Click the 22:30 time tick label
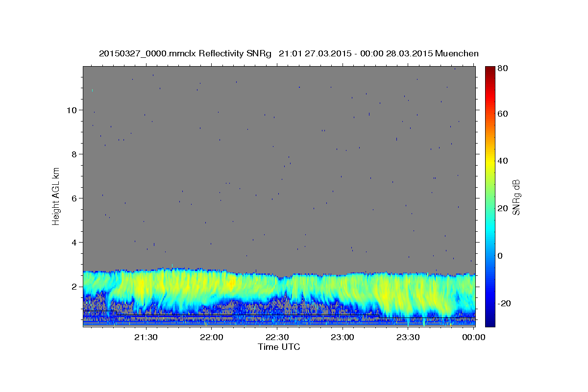The height and width of the screenshot is (392, 588). click(x=277, y=337)
